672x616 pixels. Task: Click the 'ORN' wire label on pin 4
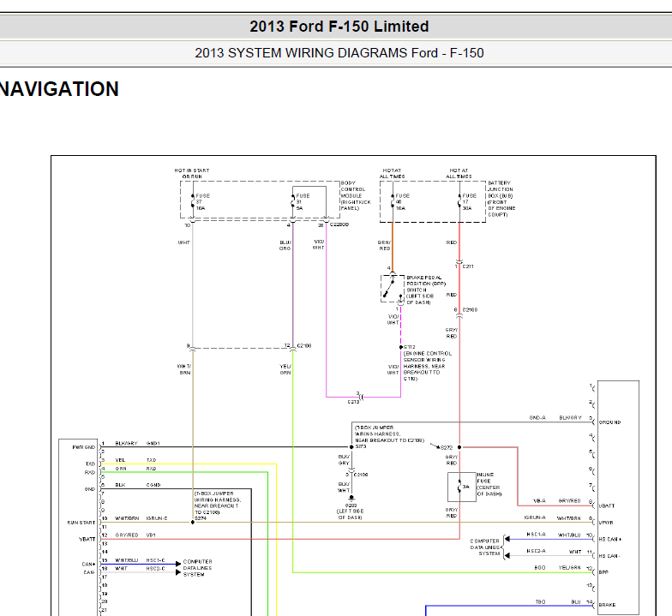pos(121,469)
